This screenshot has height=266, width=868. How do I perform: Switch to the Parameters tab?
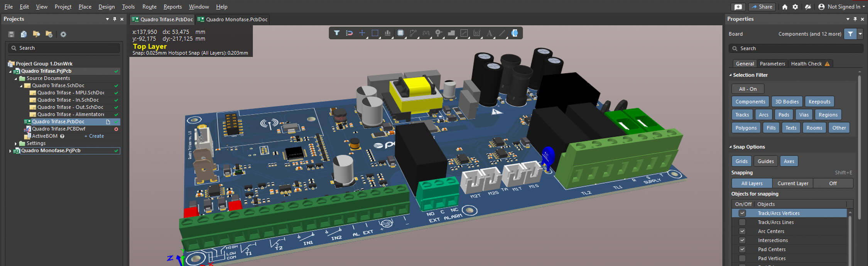pos(772,64)
